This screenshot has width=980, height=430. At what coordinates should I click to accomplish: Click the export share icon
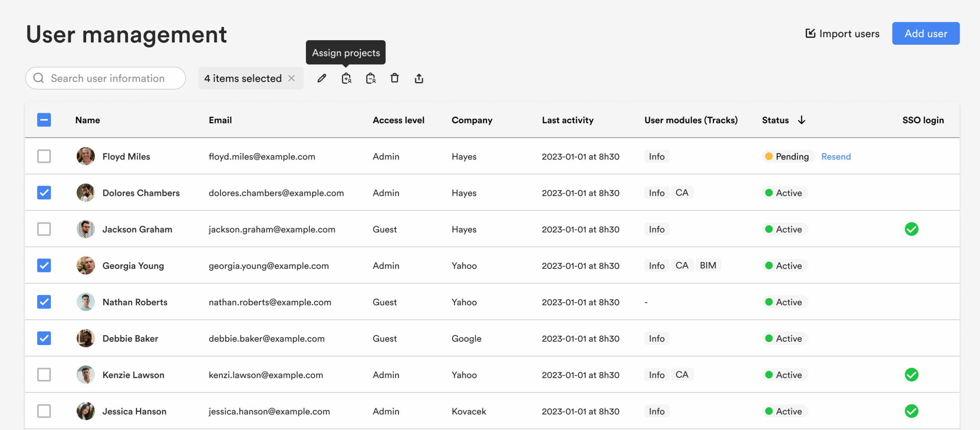[x=419, y=78]
